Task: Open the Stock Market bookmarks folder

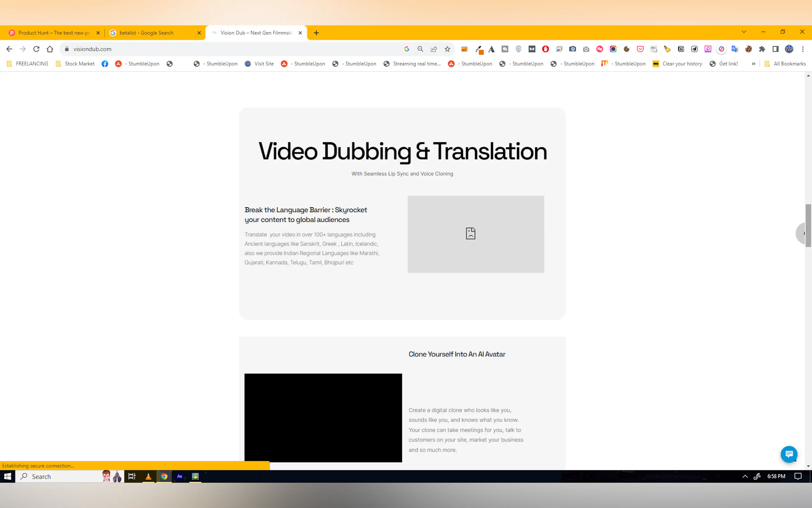Action: click(75, 64)
